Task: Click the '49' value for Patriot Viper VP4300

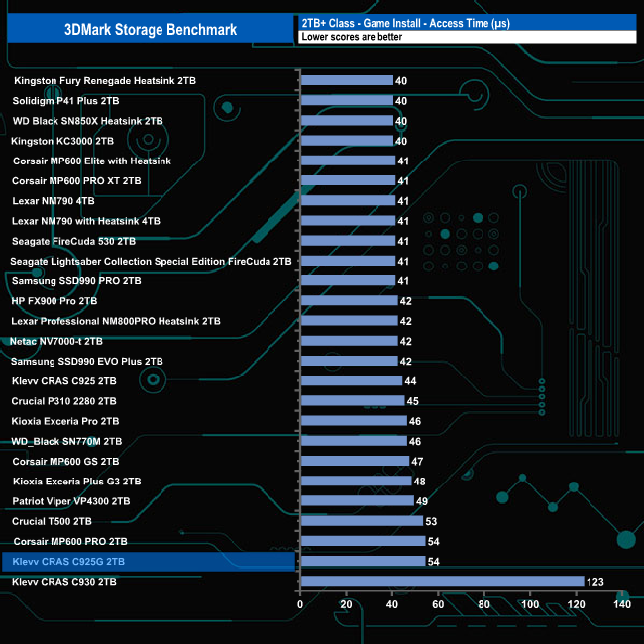Action: [x=422, y=501]
